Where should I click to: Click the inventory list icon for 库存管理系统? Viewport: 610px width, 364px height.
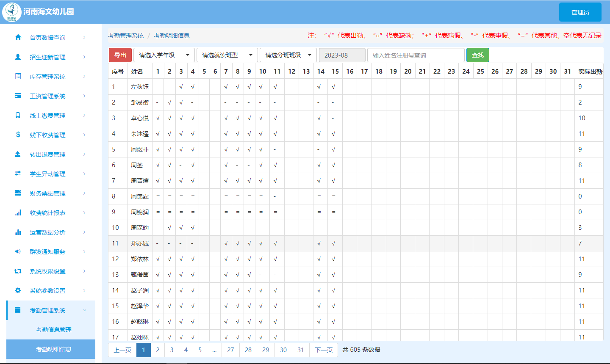pos(18,76)
